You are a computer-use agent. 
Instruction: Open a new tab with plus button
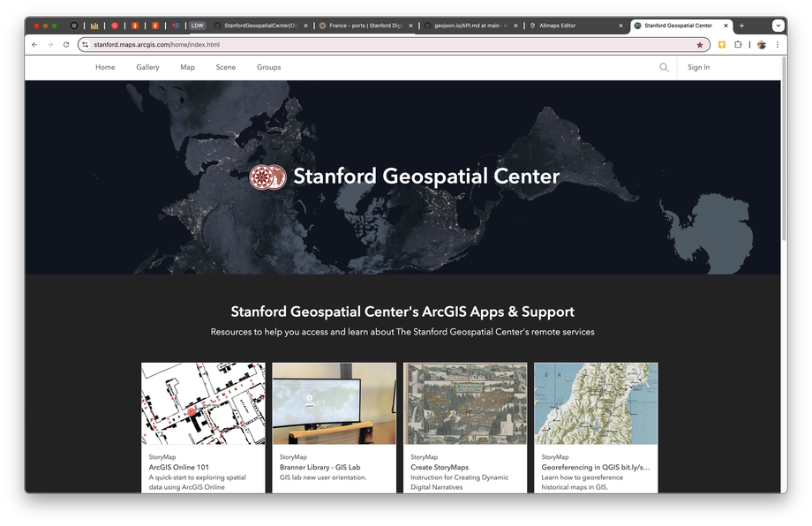point(741,26)
